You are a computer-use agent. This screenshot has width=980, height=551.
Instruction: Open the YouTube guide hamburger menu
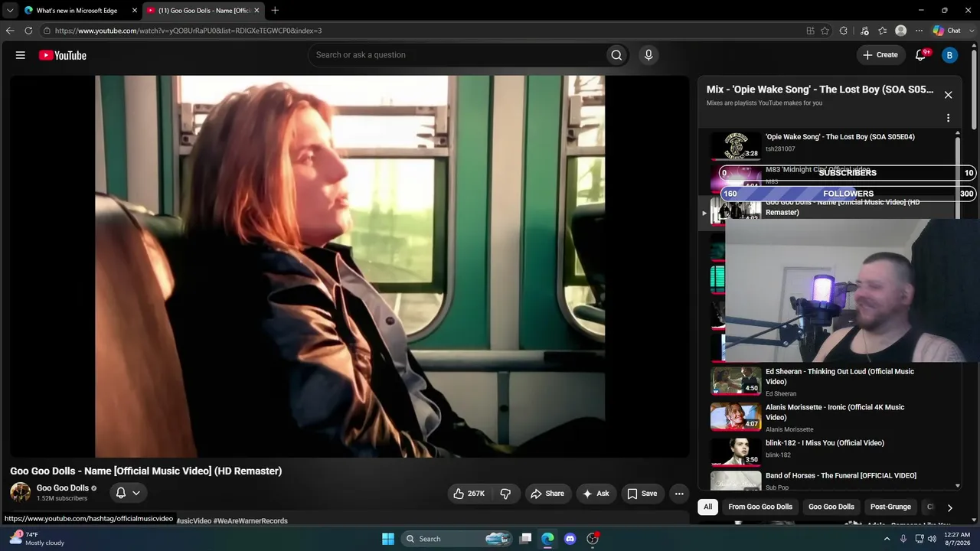[21, 55]
